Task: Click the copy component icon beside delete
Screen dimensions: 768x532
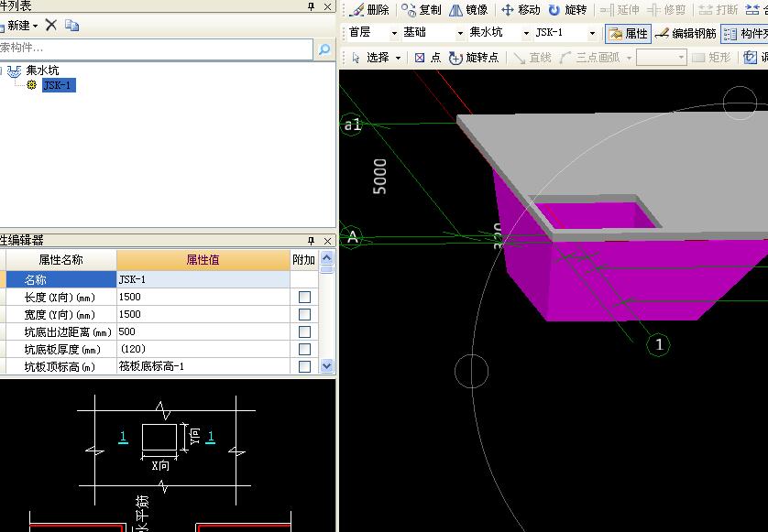Action: coord(72,25)
